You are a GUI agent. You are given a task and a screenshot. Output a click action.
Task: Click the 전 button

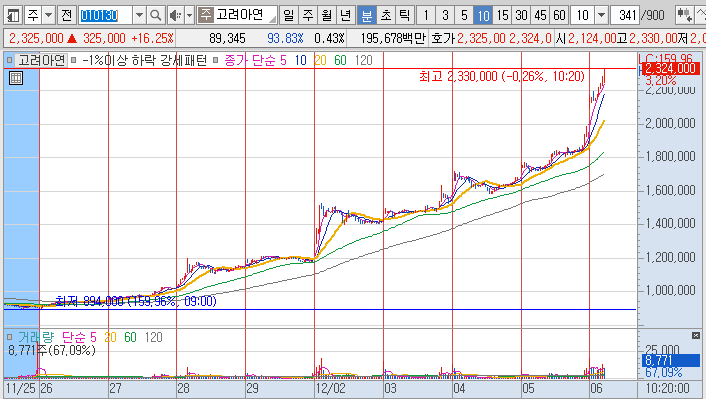pos(67,16)
